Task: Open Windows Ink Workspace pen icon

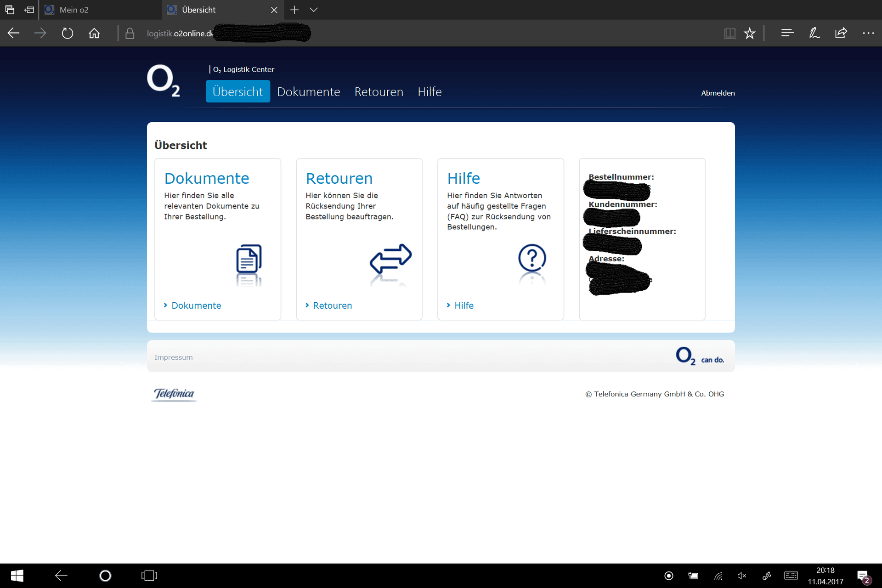Action: click(767, 576)
